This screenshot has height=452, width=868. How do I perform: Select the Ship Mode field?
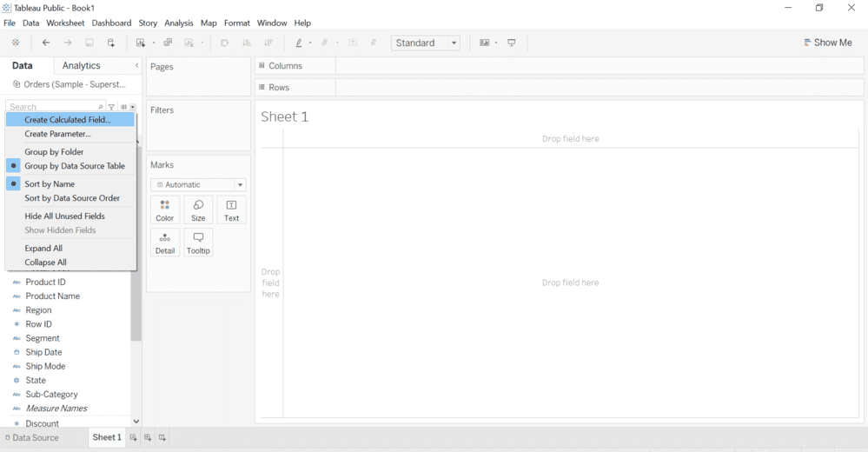pos(45,366)
